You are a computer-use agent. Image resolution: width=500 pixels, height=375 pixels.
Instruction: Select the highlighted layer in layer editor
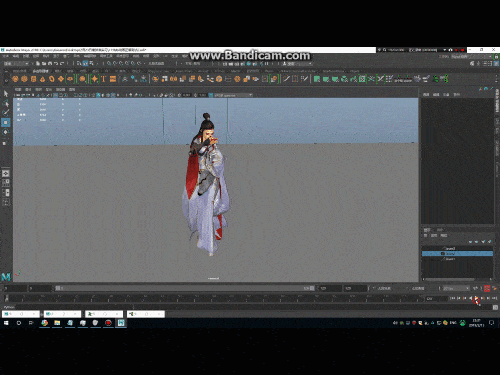457,254
